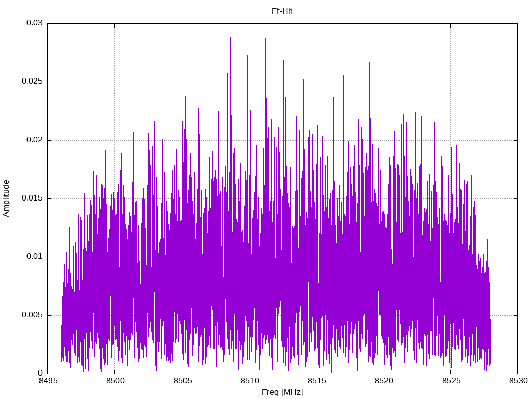This screenshot has height=399, width=532.
Task: Click the x-axis tick label 8515
Action: 316,381
